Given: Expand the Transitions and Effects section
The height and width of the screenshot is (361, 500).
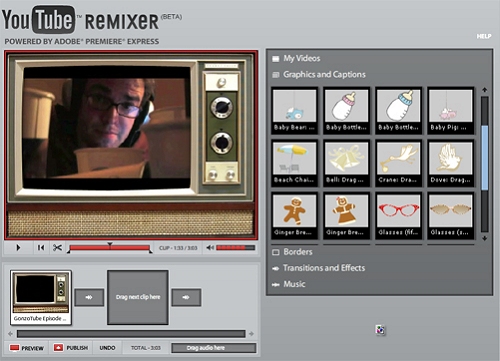Looking at the screenshot, I should (x=324, y=268).
